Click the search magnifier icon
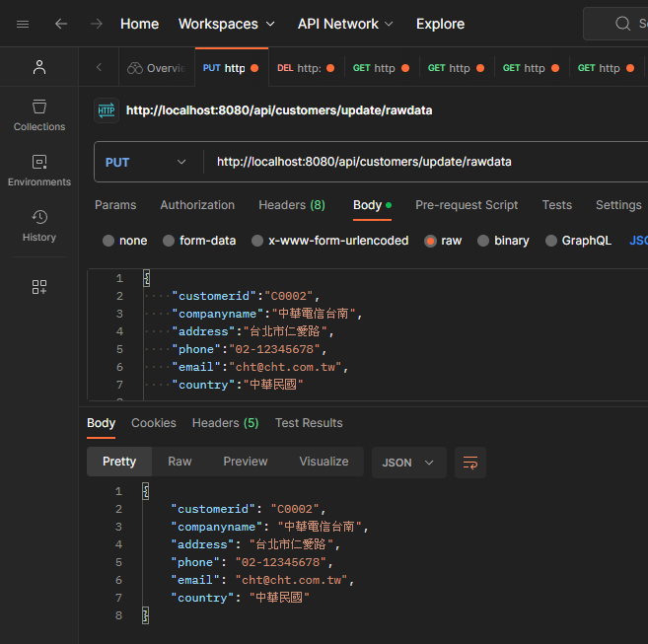 pyautogui.click(x=622, y=24)
